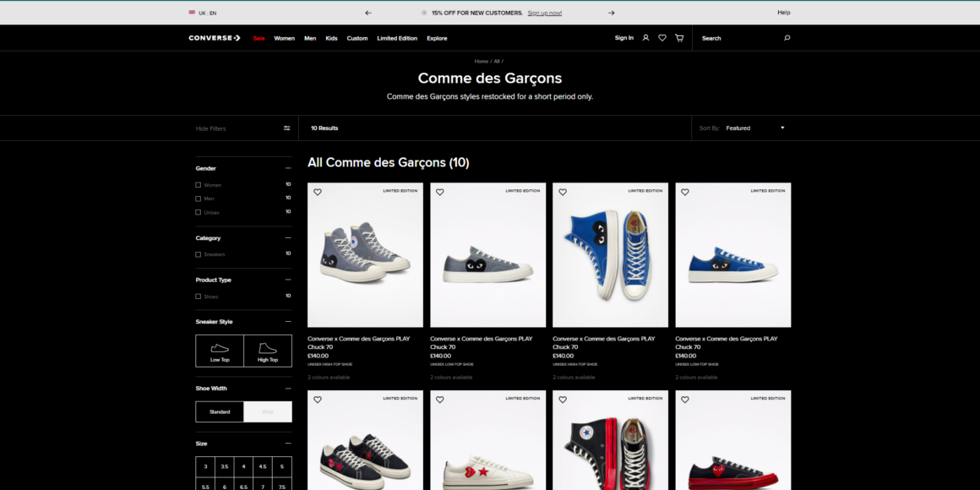Check the Unisex gender filter
Screen dimensions: 980x490
click(199, 212)
